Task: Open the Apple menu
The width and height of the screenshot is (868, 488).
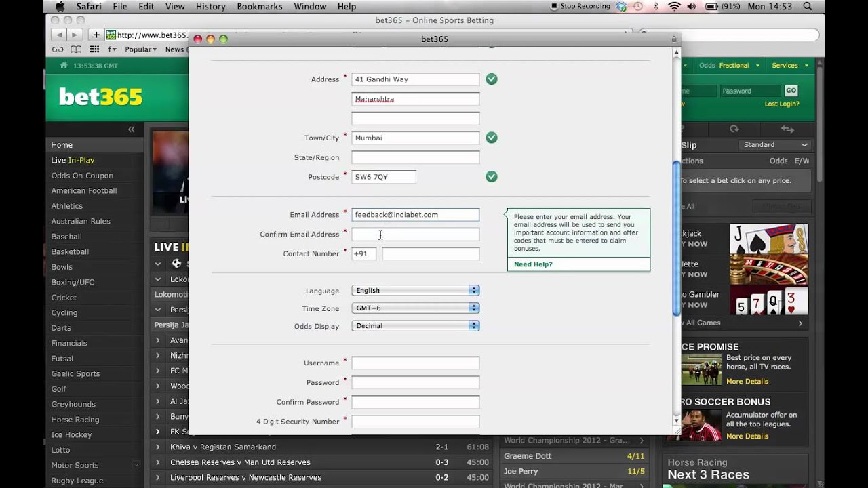Action: click(x=60, y=7)
